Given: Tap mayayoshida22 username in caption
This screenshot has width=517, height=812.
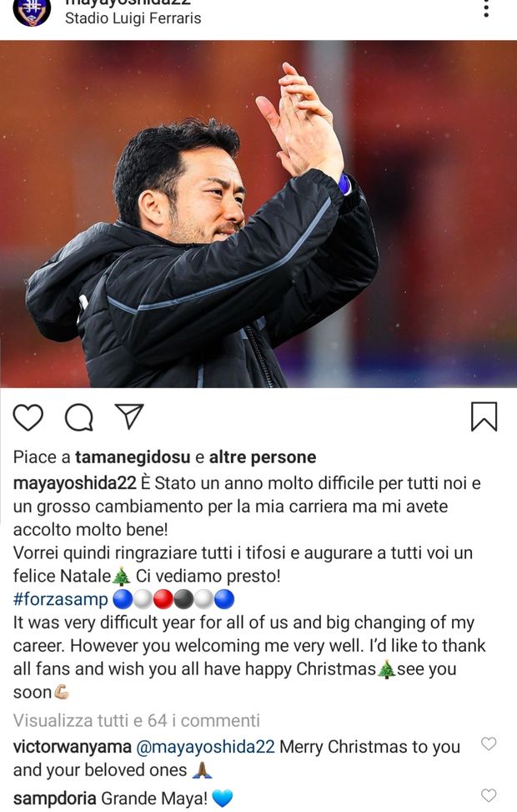Looking at the screenshot, I should [74, 483].
